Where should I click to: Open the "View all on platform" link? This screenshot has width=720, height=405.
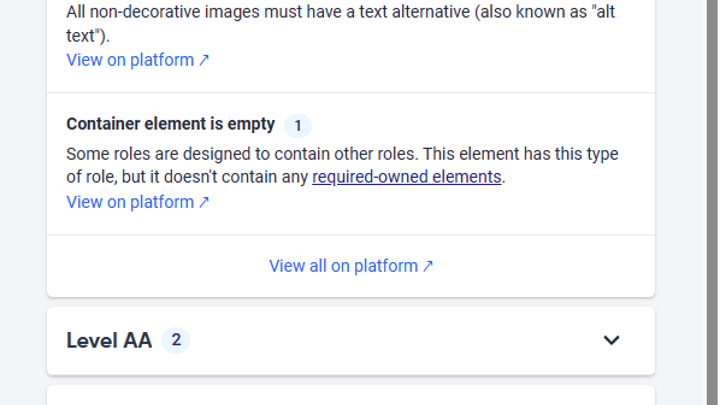[343, 266]
